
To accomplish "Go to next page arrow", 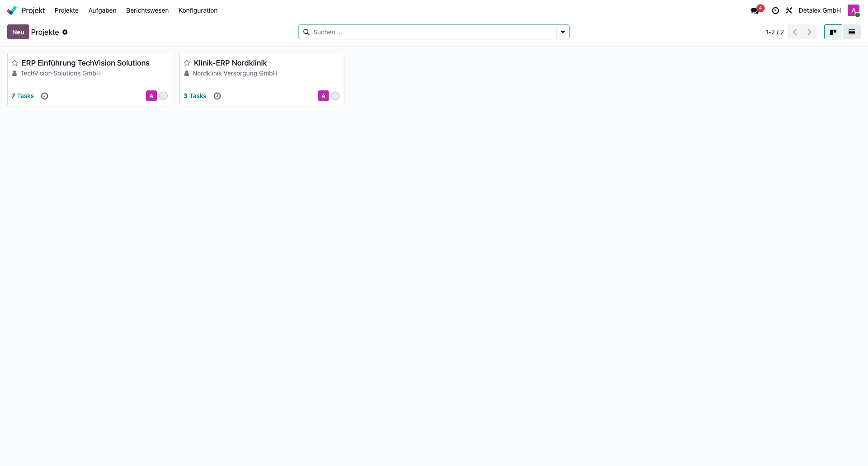I will 810,32.
